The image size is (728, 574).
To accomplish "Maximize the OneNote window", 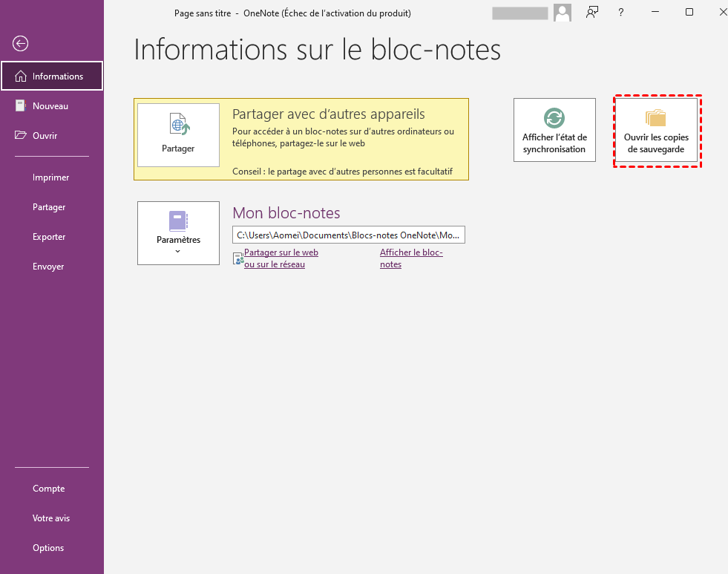I will point(689,12).
